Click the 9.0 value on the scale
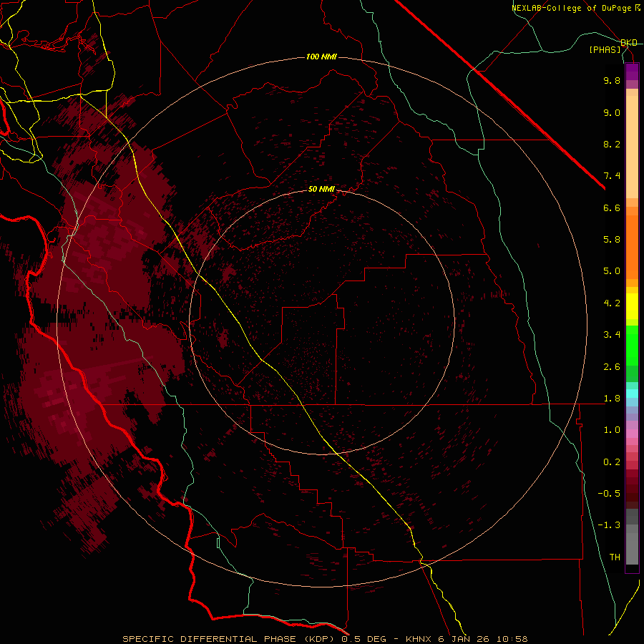 (612, 112)
